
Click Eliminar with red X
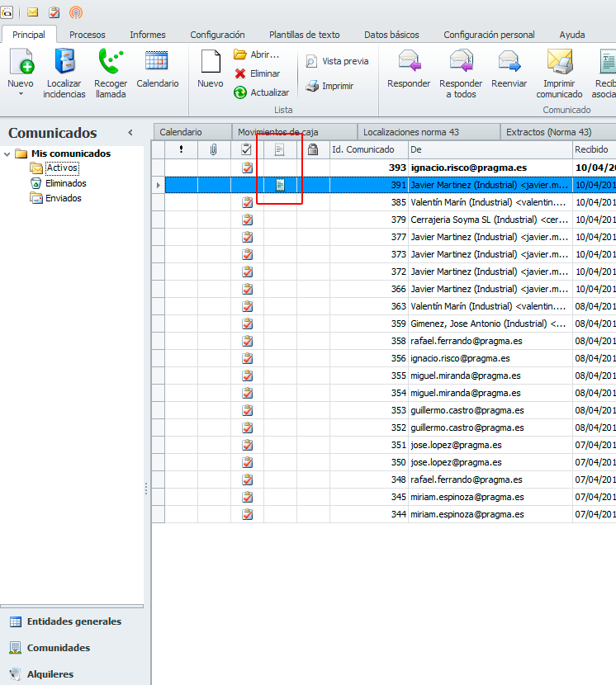coord(257,73)
